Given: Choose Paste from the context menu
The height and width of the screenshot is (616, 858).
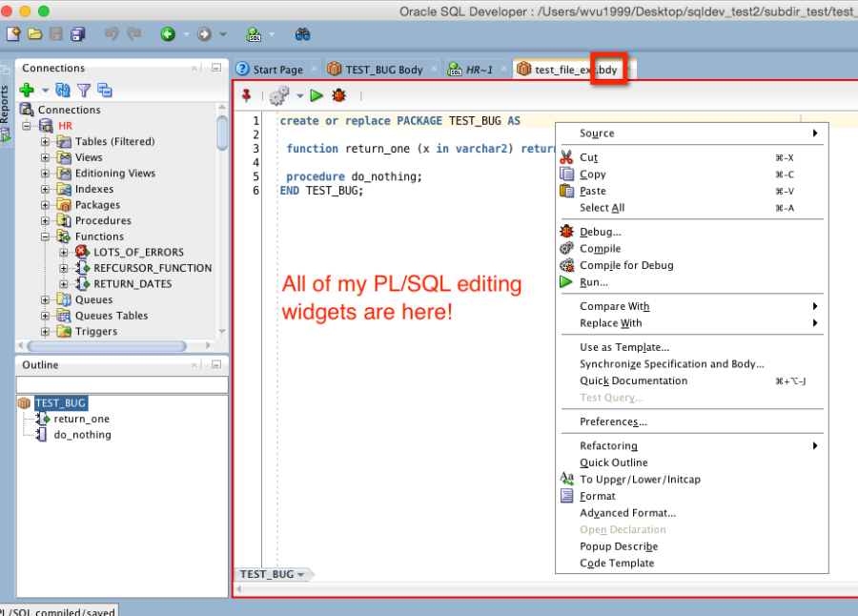Looking at the screenshot, I should [692, 191].
